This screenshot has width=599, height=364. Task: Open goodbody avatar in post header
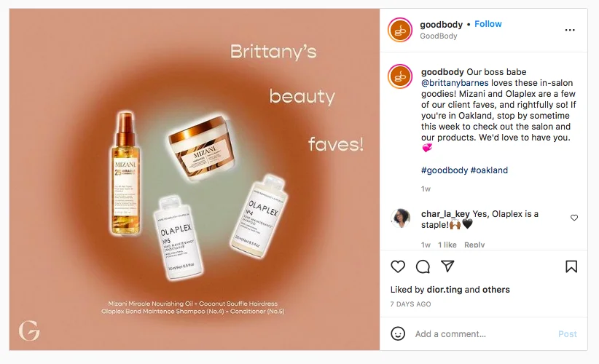(x=400, y=30)
